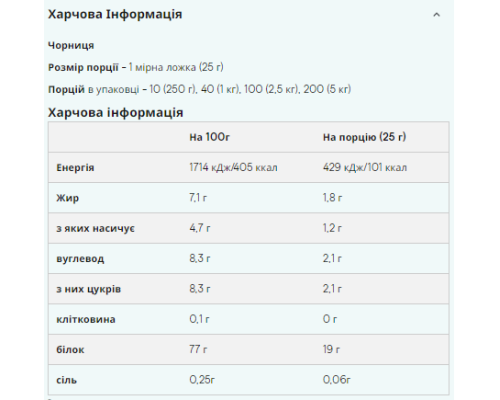500x400 pixels.
Task: Click the Порцій в упаковці line
Action: point(199,89)
